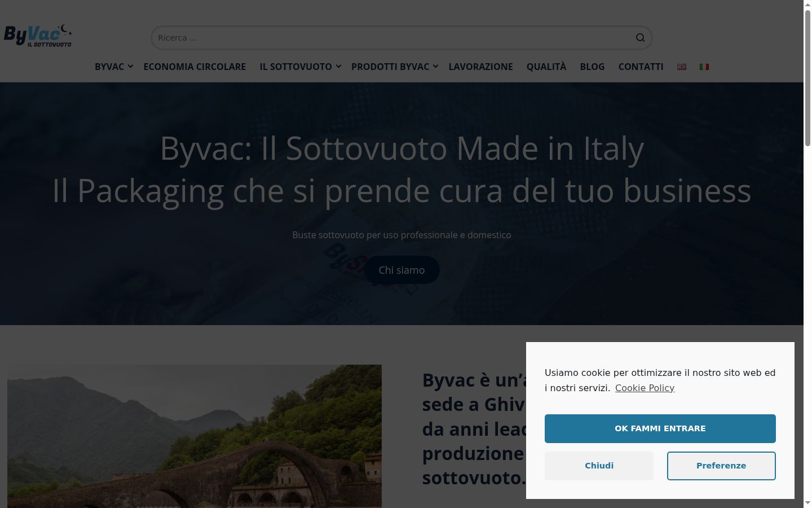This screenshot has height=508, width=812.
Task: Open the IL SOTTOVUOTO menu item
Action: [x=295, y=67]
